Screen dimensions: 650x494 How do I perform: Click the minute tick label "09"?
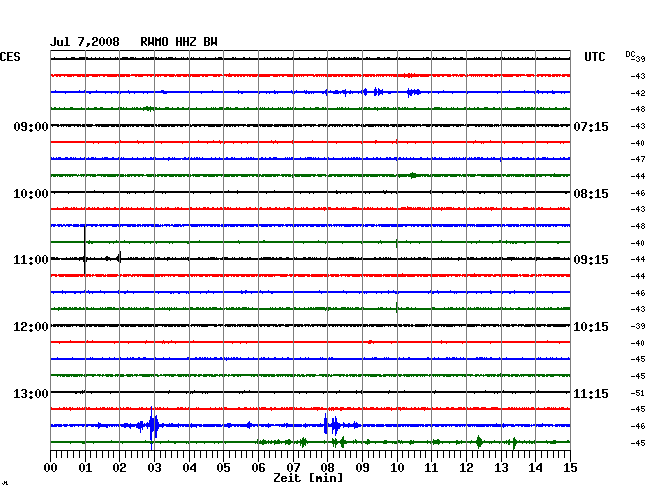click(x=362, y=467)
